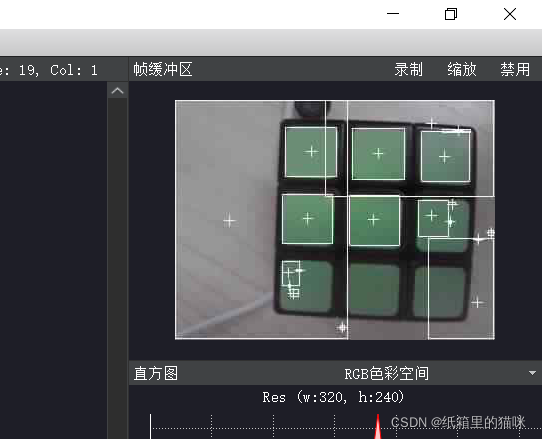Viewport: 542px width, 439px height.
Task: Click the 直方图 histogram label
Action: coord(156,373)
